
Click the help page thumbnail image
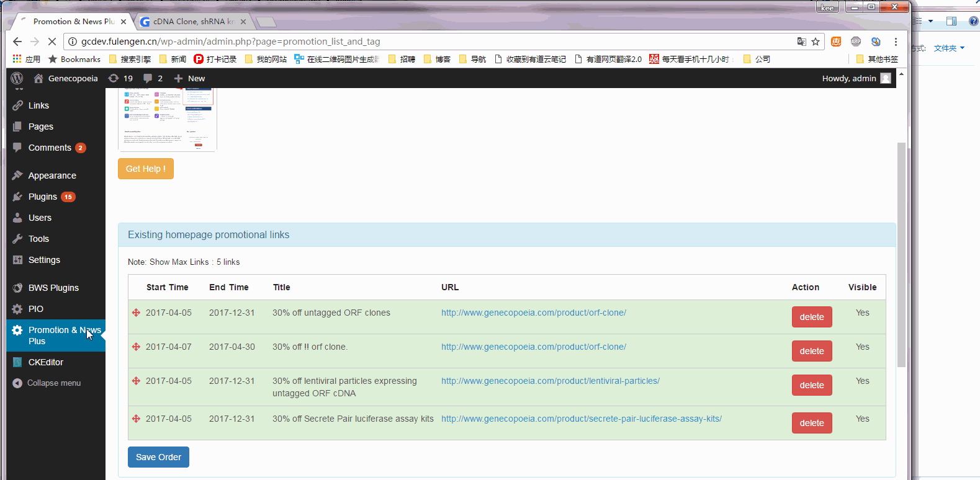coord(168,119)
